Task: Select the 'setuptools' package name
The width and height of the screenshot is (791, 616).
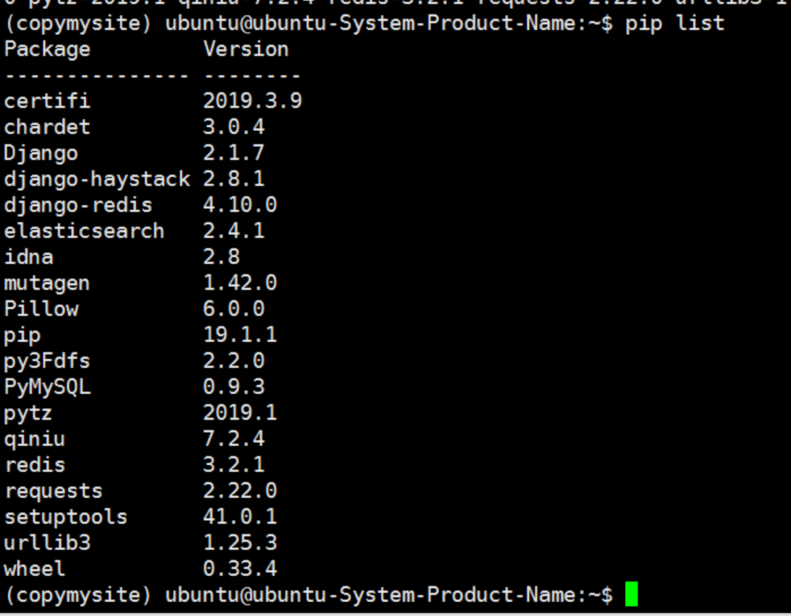Action: (x=66, y=518)
